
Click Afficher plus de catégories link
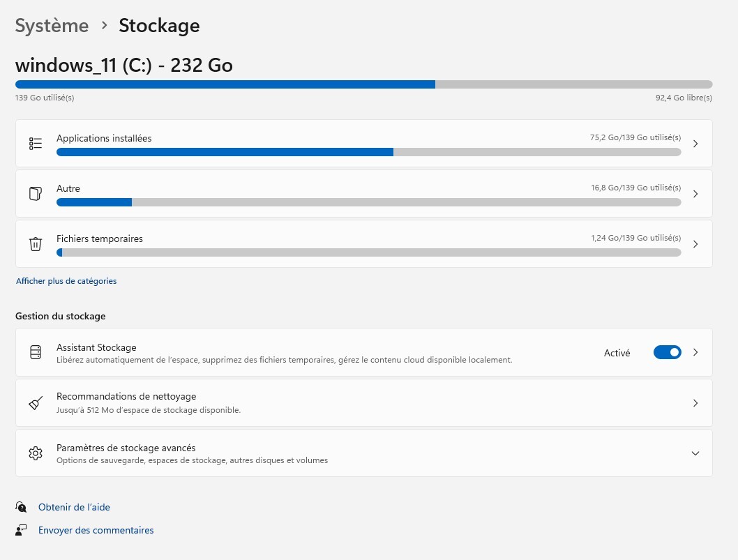66,281
